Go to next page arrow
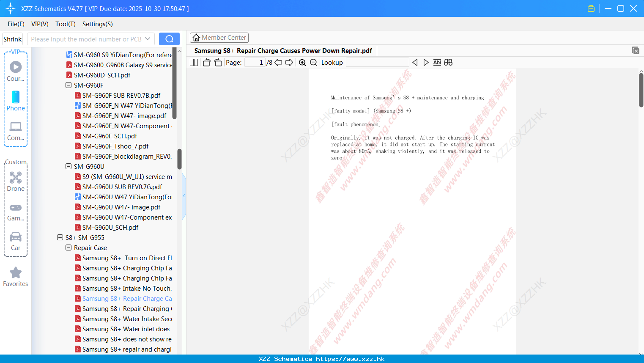Screen dimensions: 644x363 tap(289, 62)
